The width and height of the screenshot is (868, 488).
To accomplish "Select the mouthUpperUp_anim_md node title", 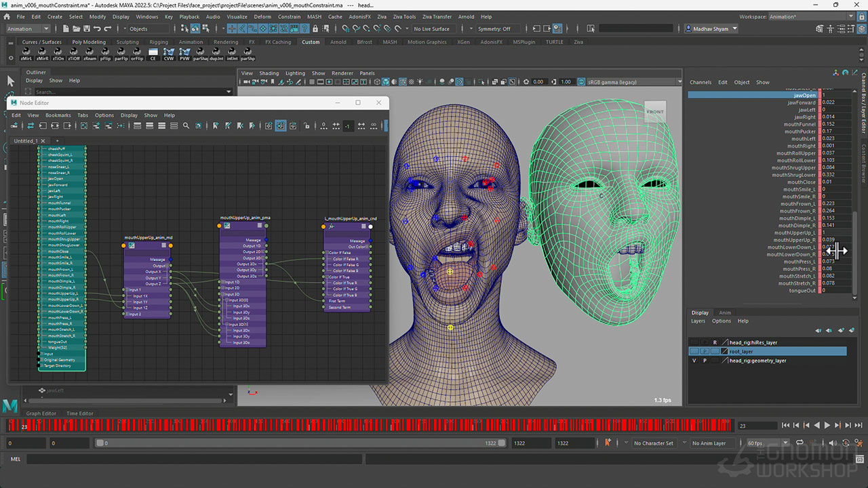I will coord(148,238).
